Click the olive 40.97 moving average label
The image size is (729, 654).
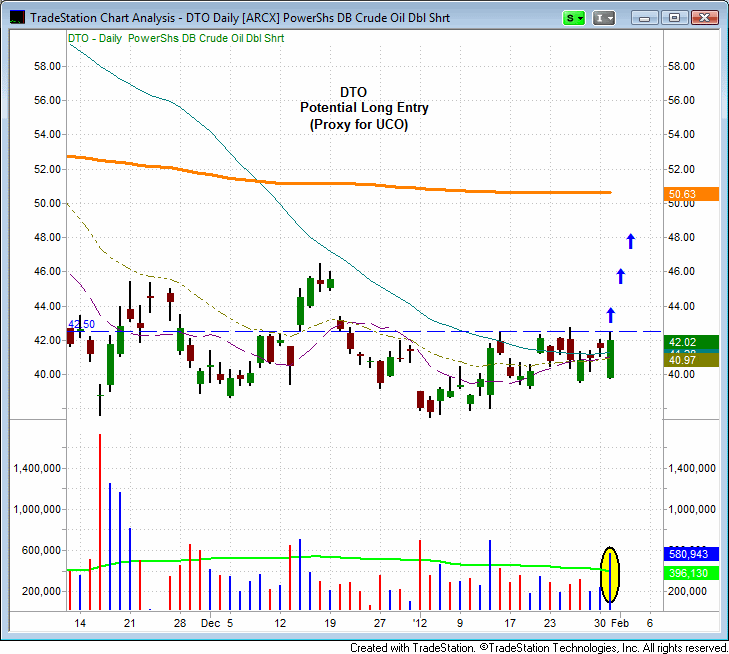(691, 360)
